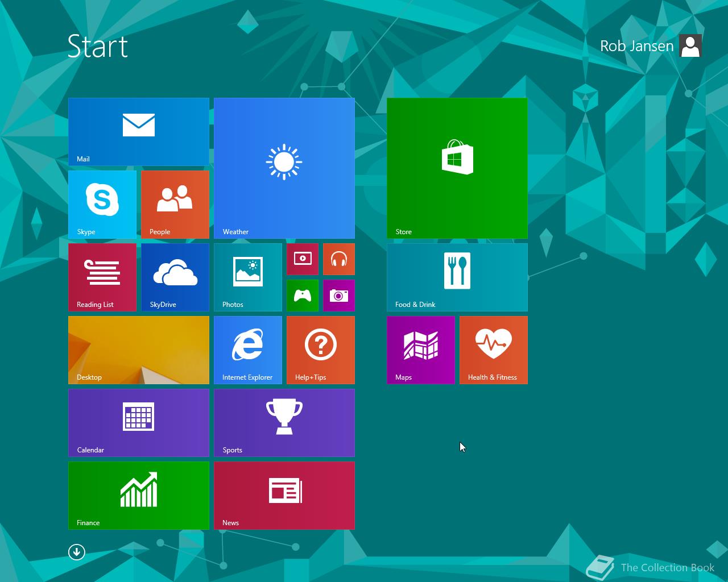
Task: Open the Sports trophy tile
Action: [284, 423]
